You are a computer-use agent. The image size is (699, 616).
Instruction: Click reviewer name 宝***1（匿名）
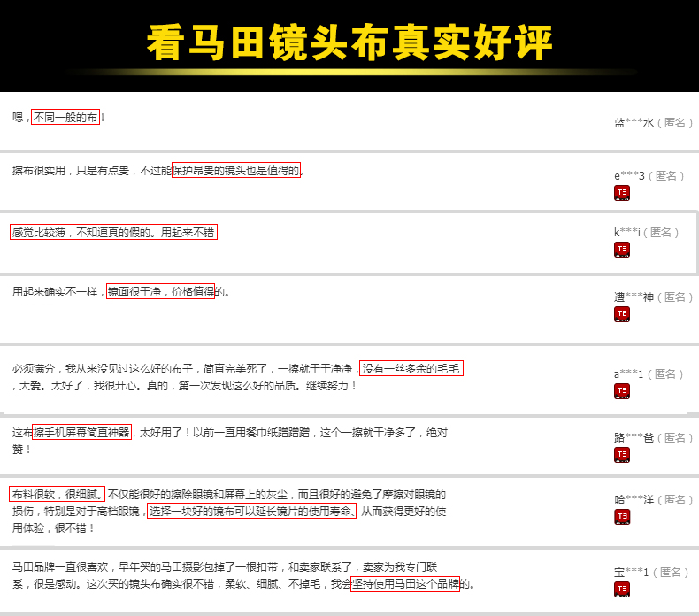point(651,572)
